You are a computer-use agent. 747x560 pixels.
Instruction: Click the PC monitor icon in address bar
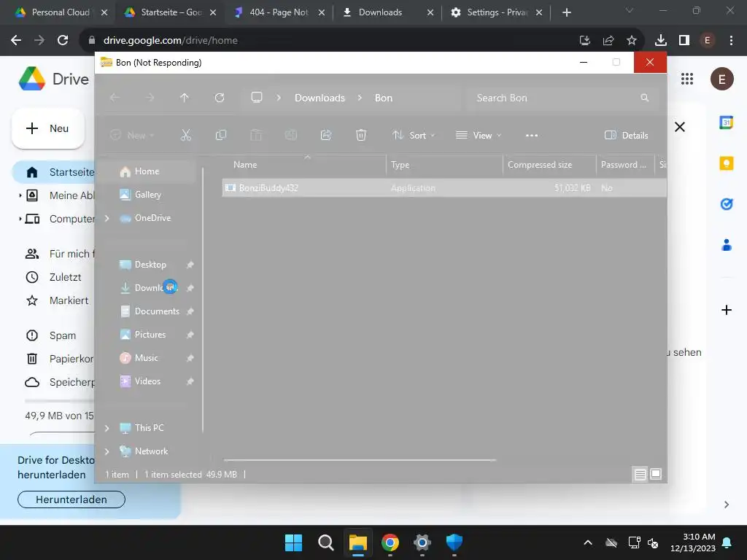(x=257, y=98)
